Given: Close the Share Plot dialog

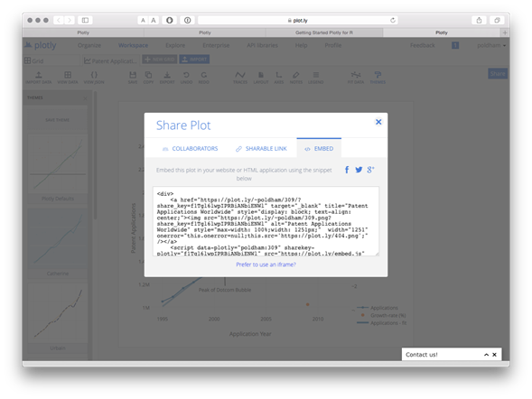Looking at the screenshot, I should pos(378,122).
